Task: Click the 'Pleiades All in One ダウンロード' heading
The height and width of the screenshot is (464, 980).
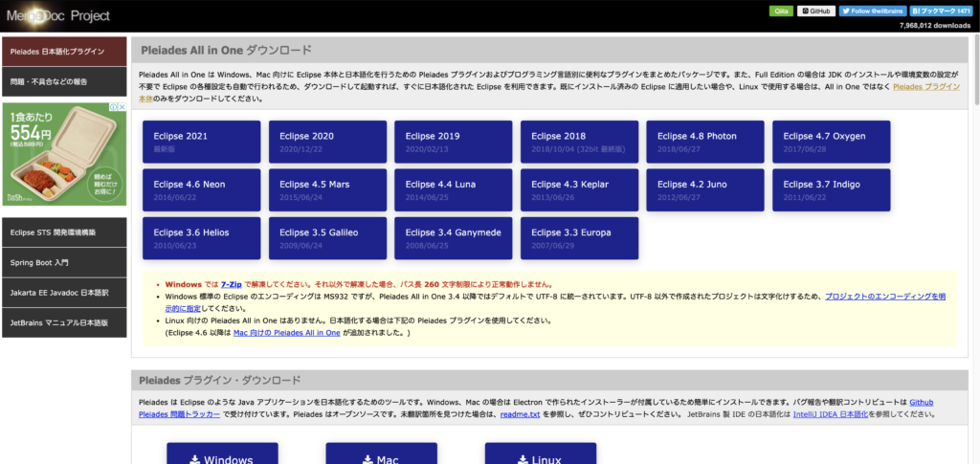Action: click(x=226, y=50)
